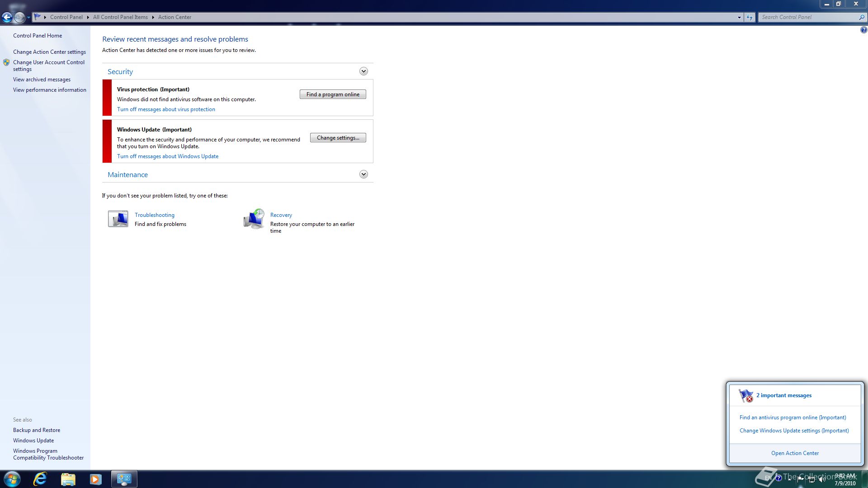Click Change settings... button
This screenshot has height=488, width=868.
click(x=338, y=138)
